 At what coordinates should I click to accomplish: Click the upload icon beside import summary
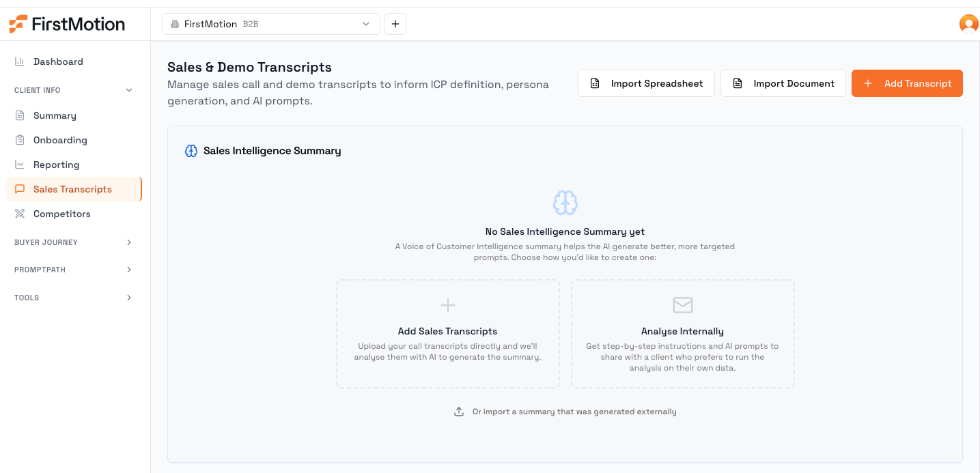click(x=459, y=412)
